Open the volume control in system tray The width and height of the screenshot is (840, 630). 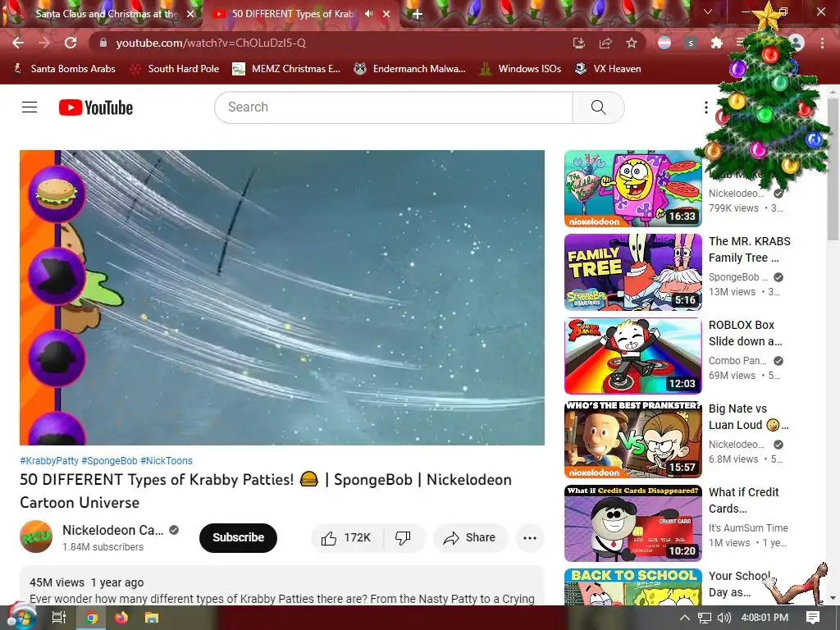pos(724,618)
